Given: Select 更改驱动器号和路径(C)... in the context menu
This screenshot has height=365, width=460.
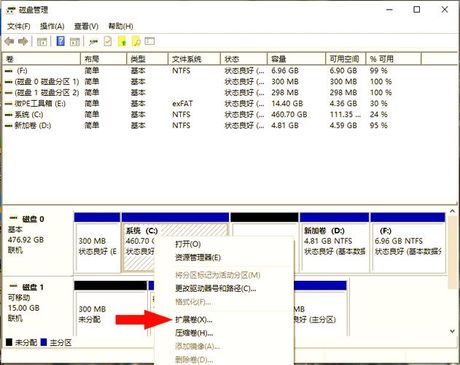Looking at the screenshot, I should pyautogui.click(x=216, y=288).
